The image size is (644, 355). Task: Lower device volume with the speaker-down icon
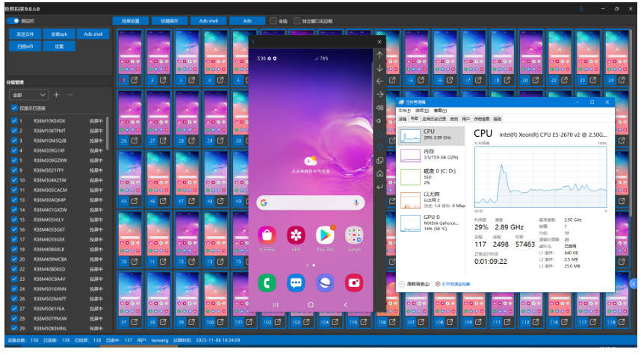coord(379,121)
